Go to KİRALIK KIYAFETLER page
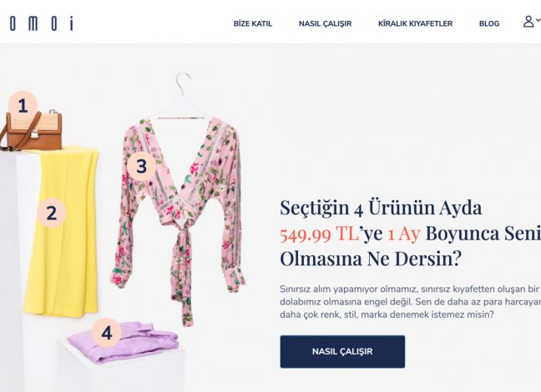This screenshot has width=541, height=392. coord(415,24)
